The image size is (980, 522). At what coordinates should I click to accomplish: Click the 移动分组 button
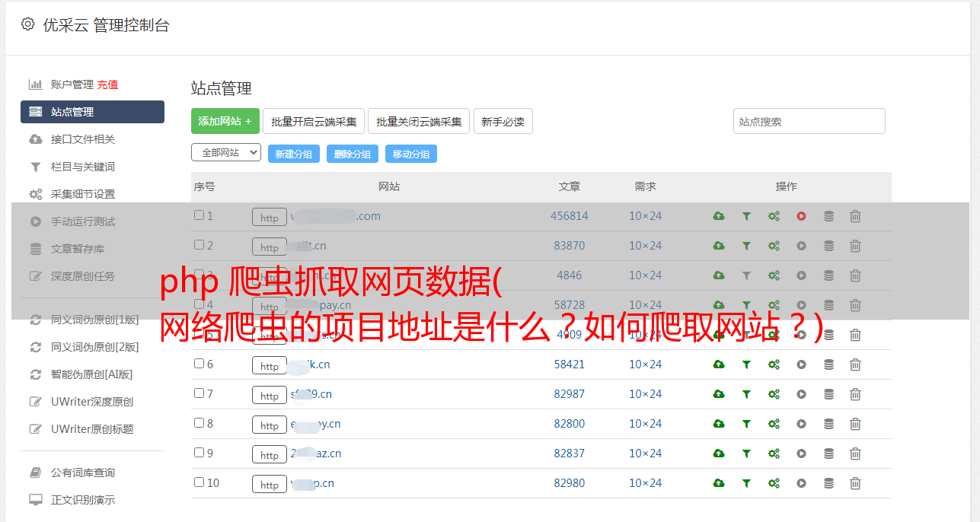pyautogui.click(x=411, y=154)
